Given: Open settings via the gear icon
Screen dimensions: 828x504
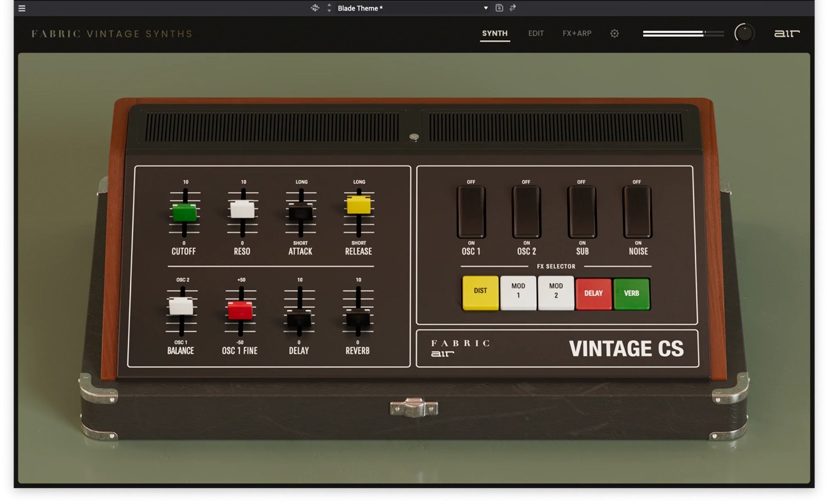Looking at the screenshot, I should click(x=615, y=34).
